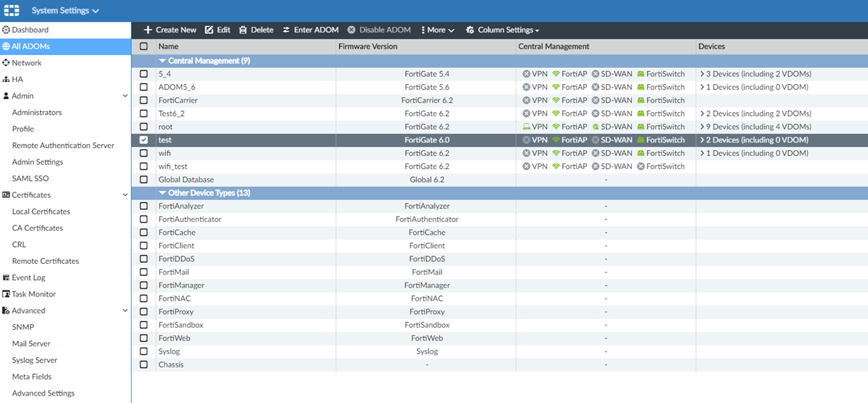Image resolution: width=868 pixels, height=403 pixels.
Task: Click the Event Log icon
Action: pyautogui.click(x=6, y=278)
